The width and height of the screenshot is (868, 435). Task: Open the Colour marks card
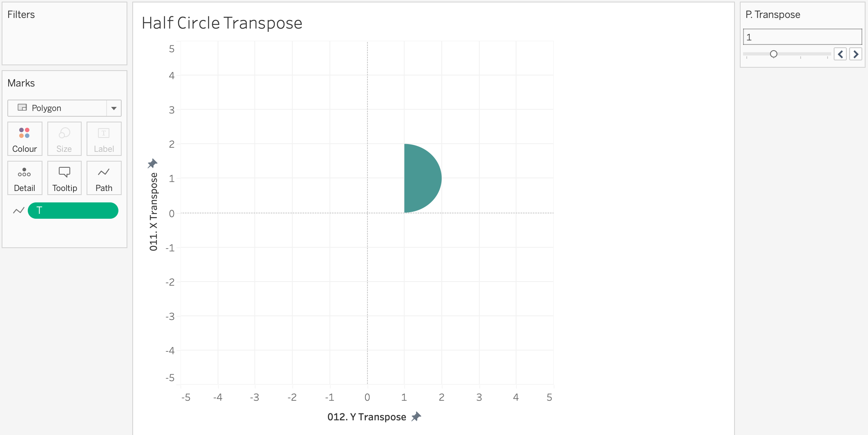(x=24, y=139)
